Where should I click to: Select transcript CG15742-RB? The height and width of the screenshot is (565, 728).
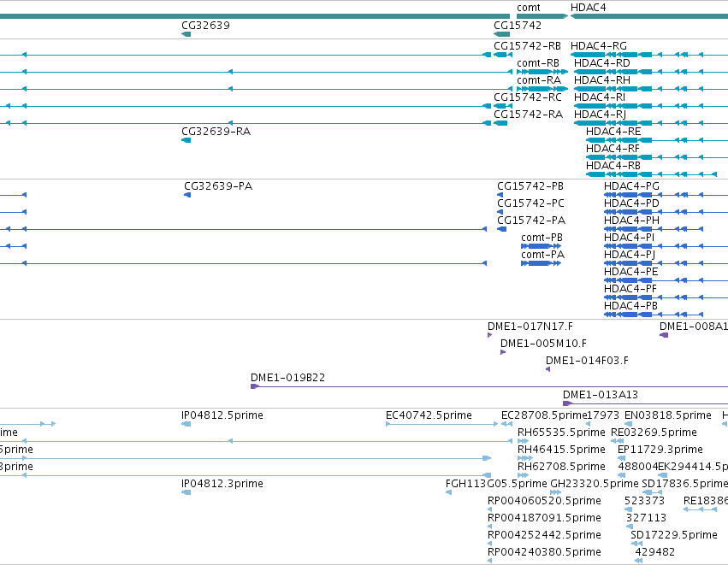(x=527, y=46)
